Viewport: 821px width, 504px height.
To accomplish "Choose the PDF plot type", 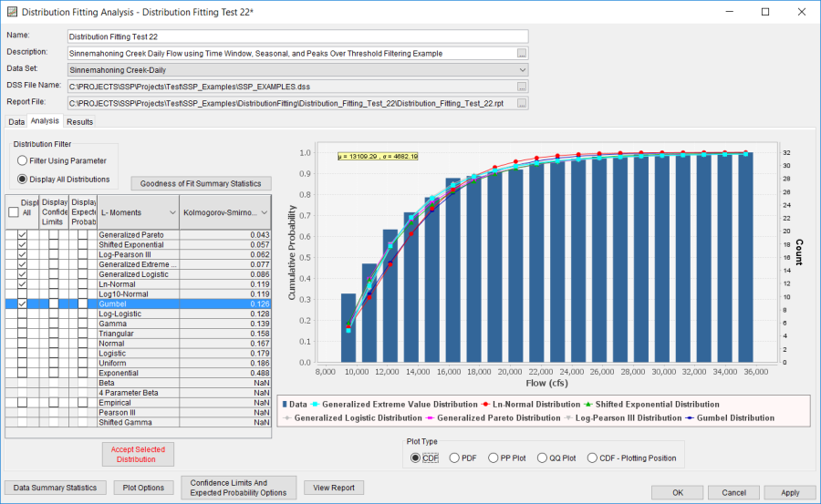I will click(x=454, y=458).
